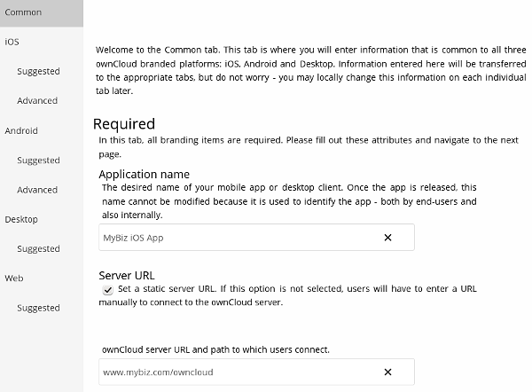Select the iOS section in sidebar
Screen dimensions: 532x392
[x=12, y=42]
